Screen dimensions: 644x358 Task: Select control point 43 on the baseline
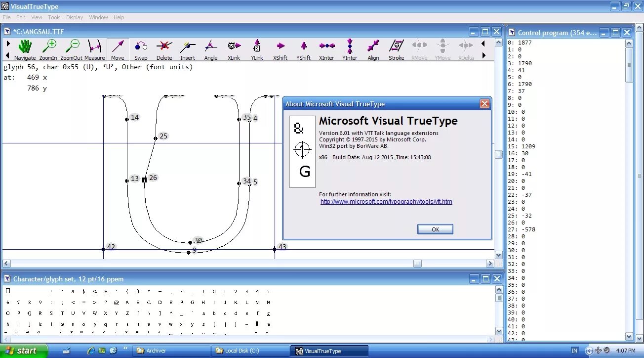point(275,249)
